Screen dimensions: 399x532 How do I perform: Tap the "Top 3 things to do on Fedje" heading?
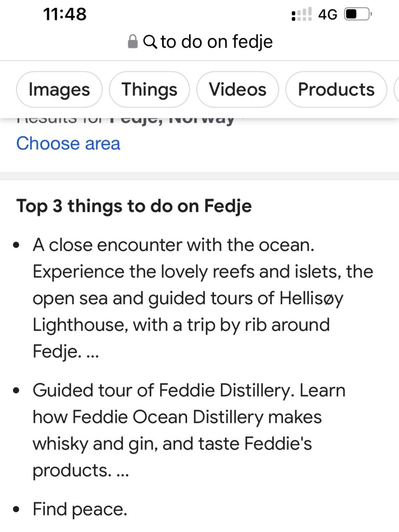[x=134, y=206]
